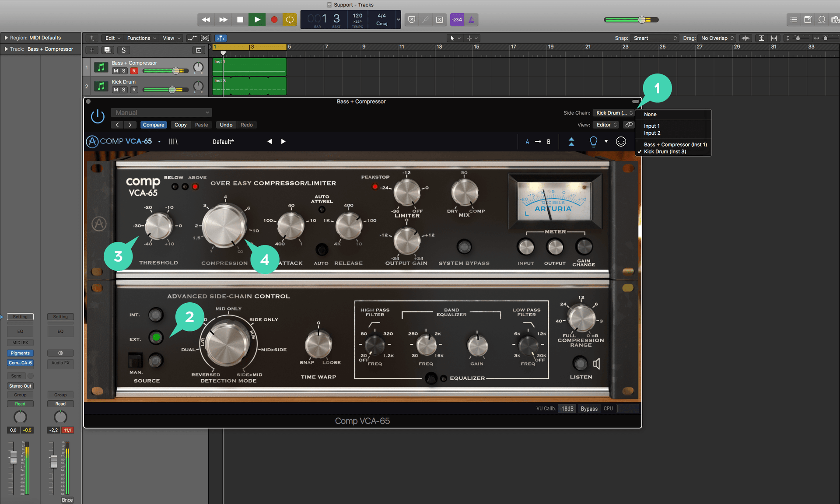840x504 pixels.
Task: Toggle the EQUALIZER on button
Action: point(431,378)
